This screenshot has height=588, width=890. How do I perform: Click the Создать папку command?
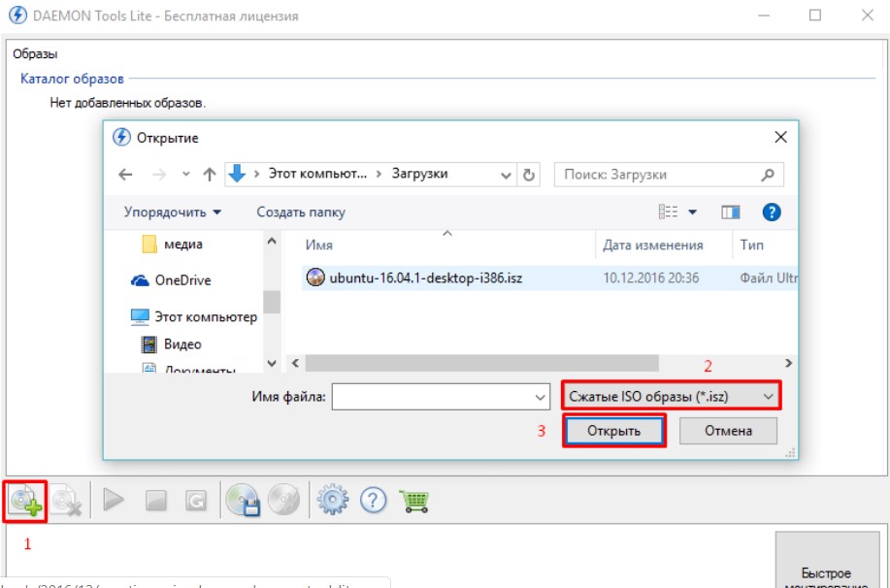(300, 212)
